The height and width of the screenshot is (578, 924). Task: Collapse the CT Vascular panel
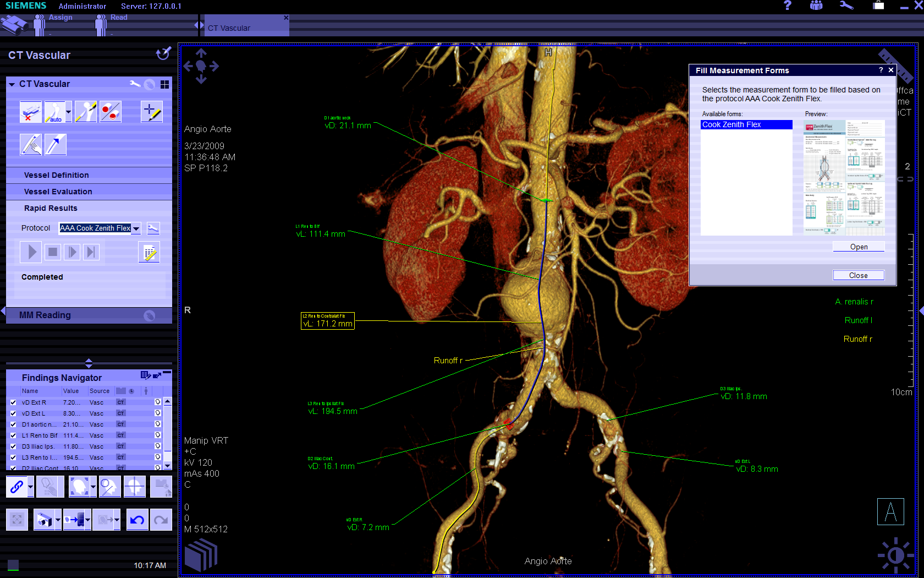coord(12,84)
